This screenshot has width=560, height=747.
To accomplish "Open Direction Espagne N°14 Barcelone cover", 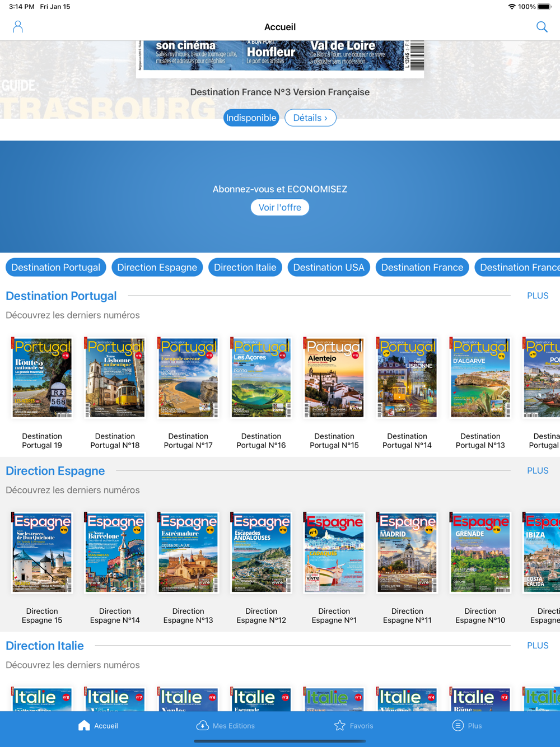I will (115, 552).
